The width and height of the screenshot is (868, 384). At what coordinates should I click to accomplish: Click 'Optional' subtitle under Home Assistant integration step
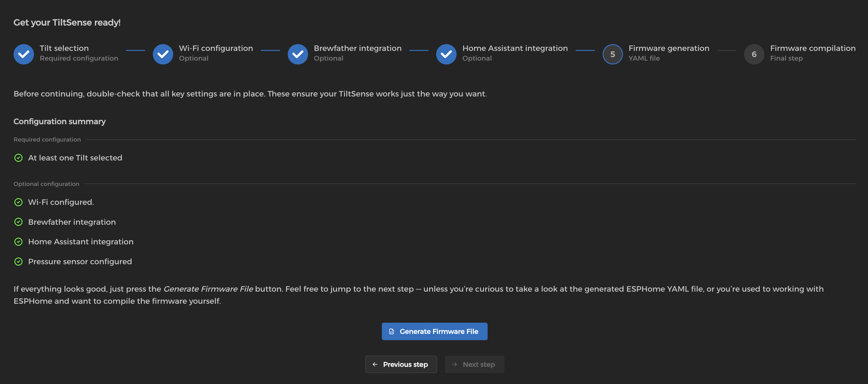click(477, 58)
